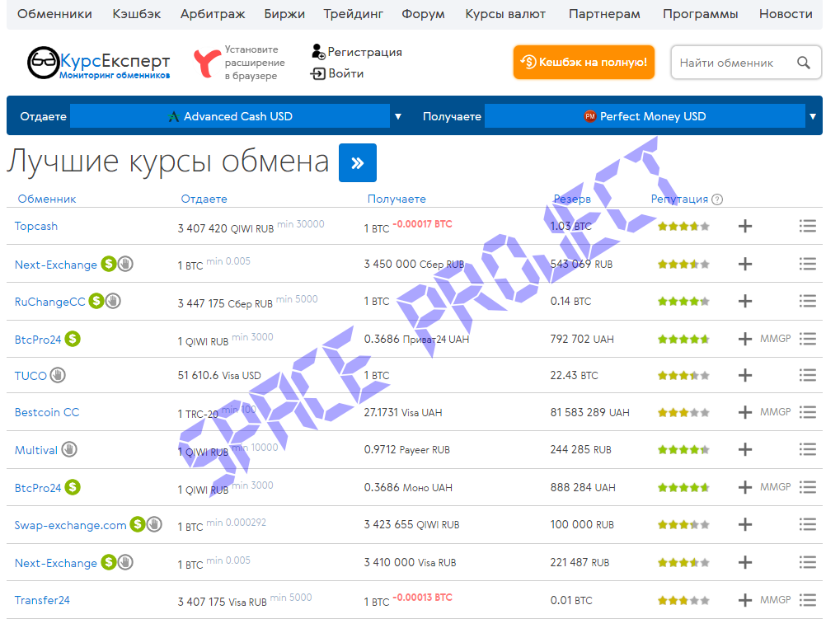
Task: Click star rating in Topcash row
Action: [683, 227]
